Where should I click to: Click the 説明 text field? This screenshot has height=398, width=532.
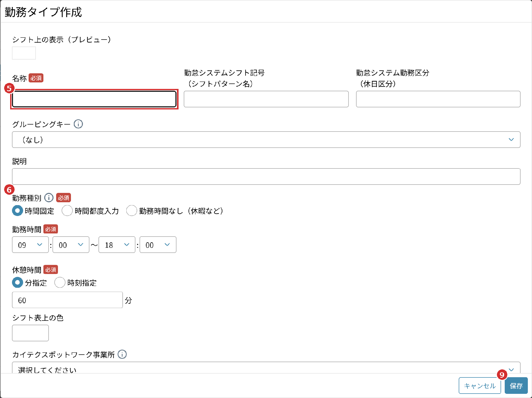tap(266, 177)
